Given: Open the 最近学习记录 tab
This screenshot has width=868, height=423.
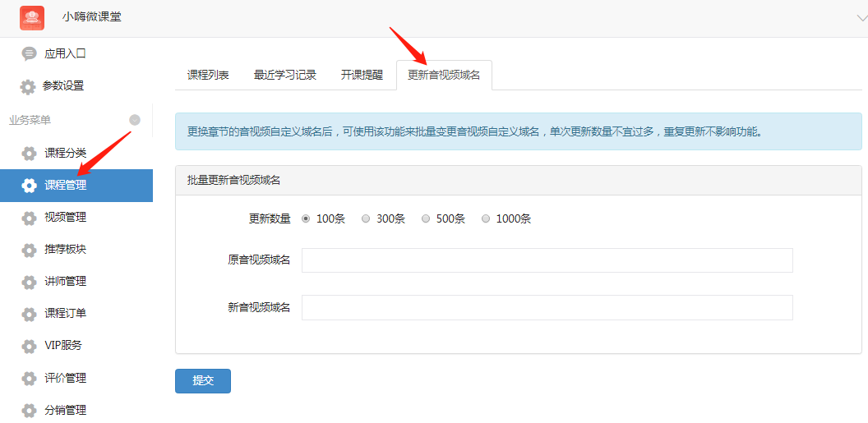Looking at the screenshot, I should pos(285,76).
